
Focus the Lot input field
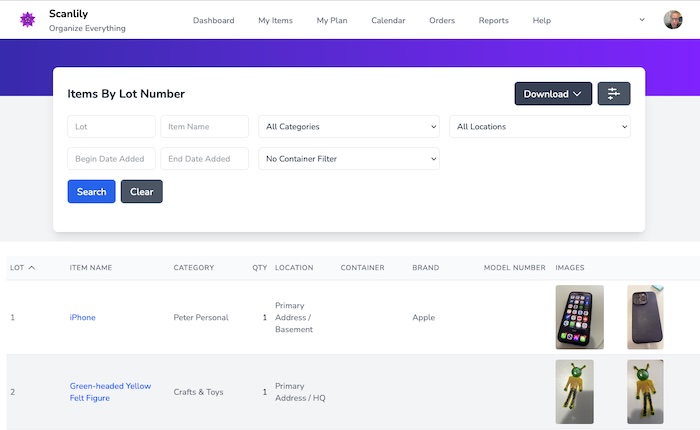click(x=111, y=127)
